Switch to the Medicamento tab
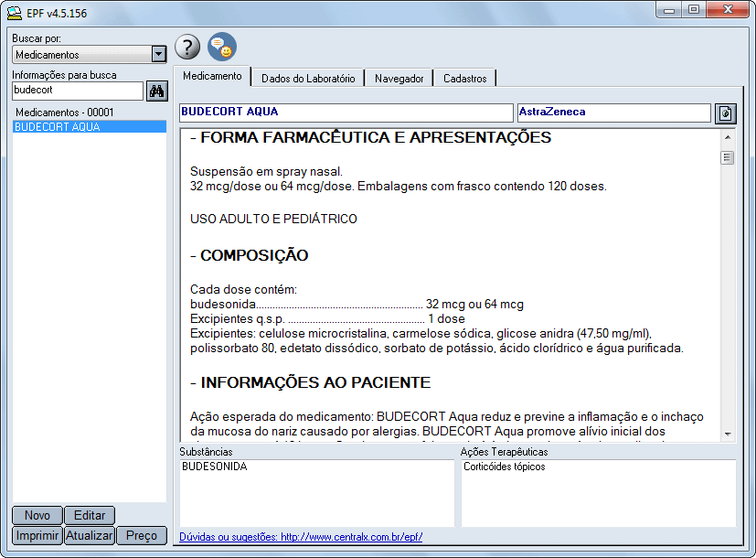756x558 pixels. [212, 76]
